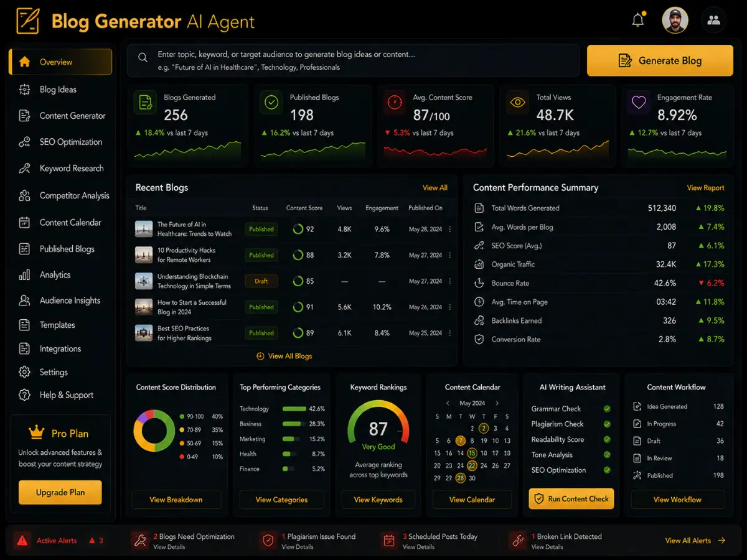Click the Settings gear icon
Viewport: 747px width, 560px height.
pyautogui.click(x=24, y=372)
